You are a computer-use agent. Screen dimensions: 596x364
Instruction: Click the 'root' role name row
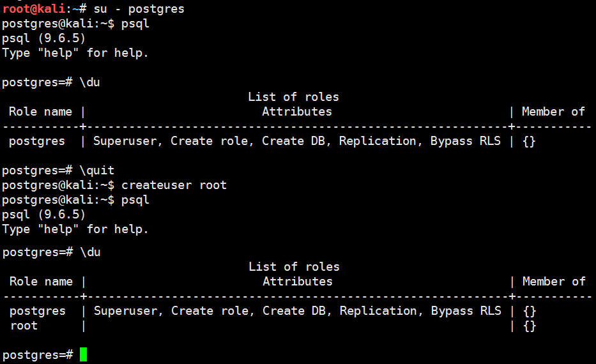coord(24,326)
